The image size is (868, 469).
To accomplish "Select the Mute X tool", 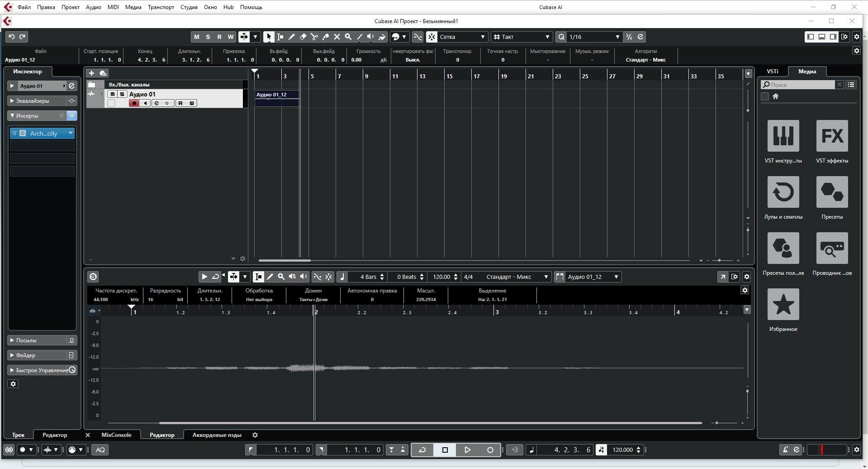I will point(337,37).
